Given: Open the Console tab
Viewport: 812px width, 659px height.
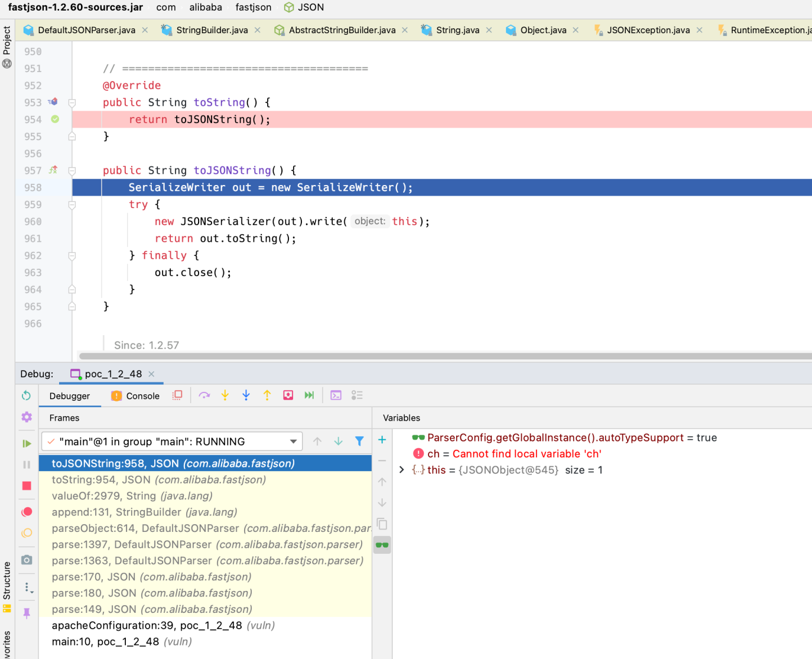Looking at the screenshot, I should (136, 396).
